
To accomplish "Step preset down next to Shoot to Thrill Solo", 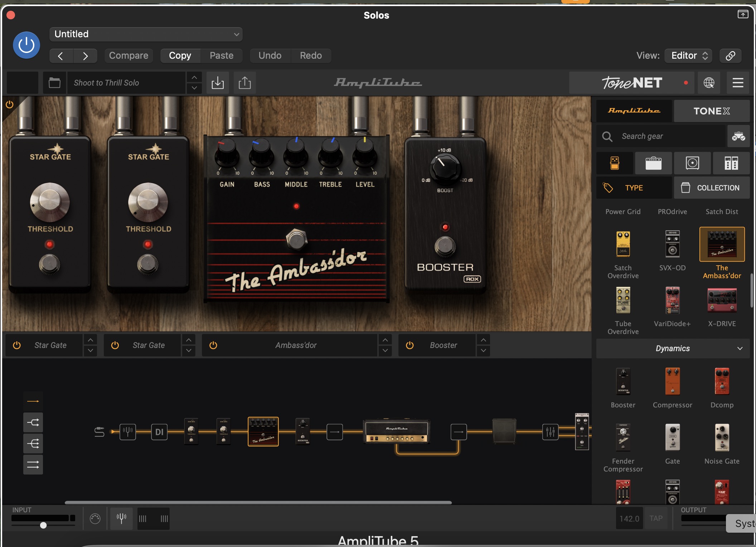I will point(194,88).
